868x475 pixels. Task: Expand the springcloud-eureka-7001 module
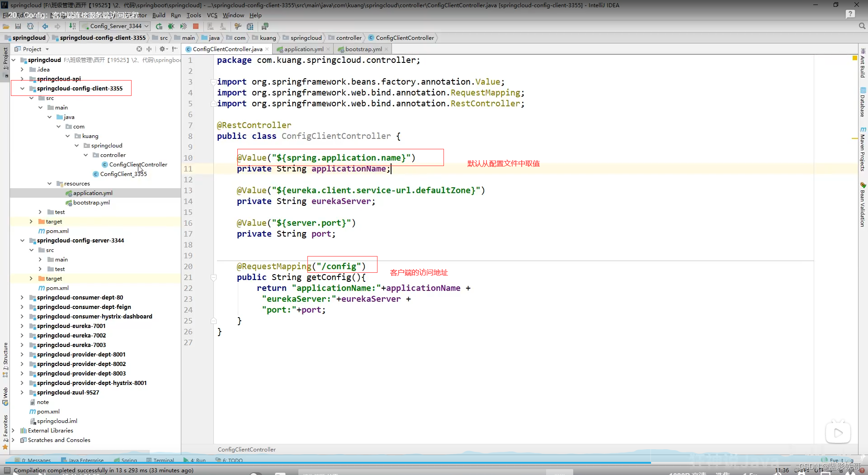(22, 326)
